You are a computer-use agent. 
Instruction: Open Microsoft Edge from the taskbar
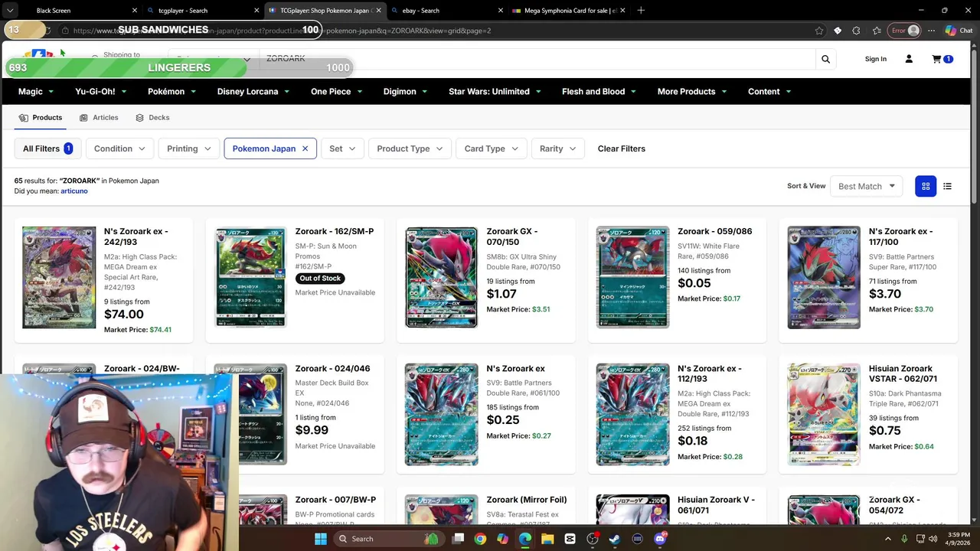(x=525, y=539)
